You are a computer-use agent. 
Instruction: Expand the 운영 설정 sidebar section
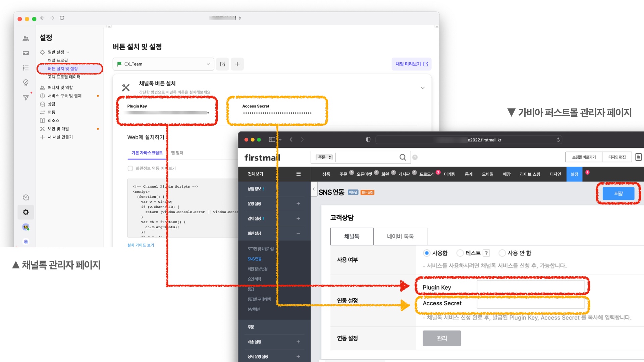298,204
